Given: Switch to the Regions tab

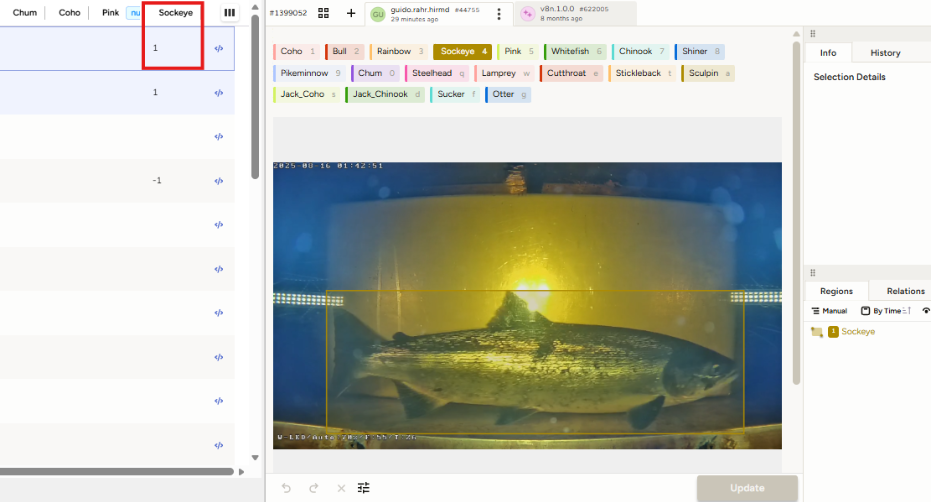Looking at the screenshot, I should coord(836,291).
